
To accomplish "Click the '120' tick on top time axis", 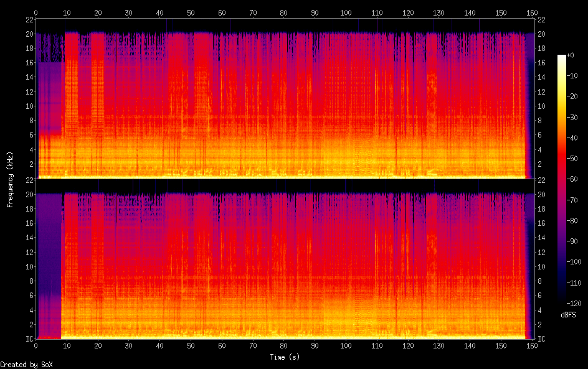I will (407, 12).
